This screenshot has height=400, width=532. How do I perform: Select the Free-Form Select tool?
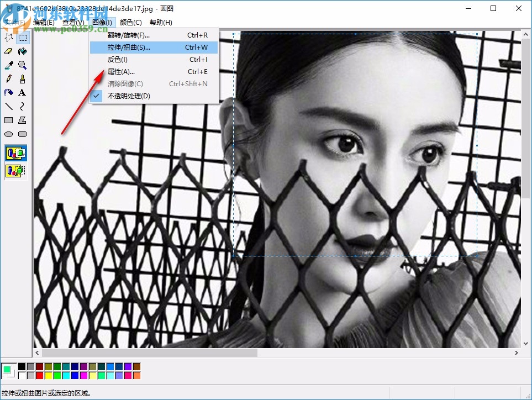pos(9,38)
